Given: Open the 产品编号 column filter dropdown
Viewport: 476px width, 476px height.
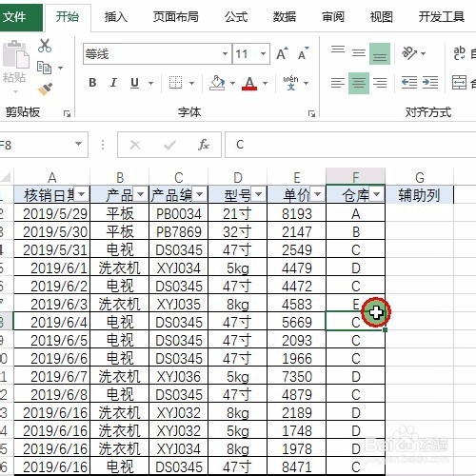Looking at the screenshot, I should coord(199,194).
